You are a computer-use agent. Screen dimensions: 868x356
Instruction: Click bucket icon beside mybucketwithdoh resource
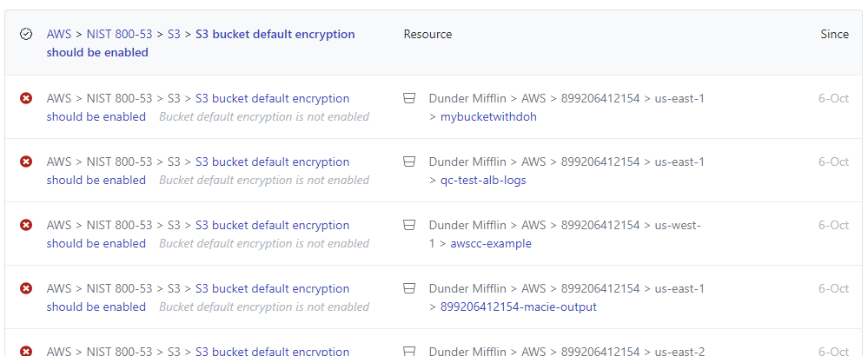tap(408, 98)
